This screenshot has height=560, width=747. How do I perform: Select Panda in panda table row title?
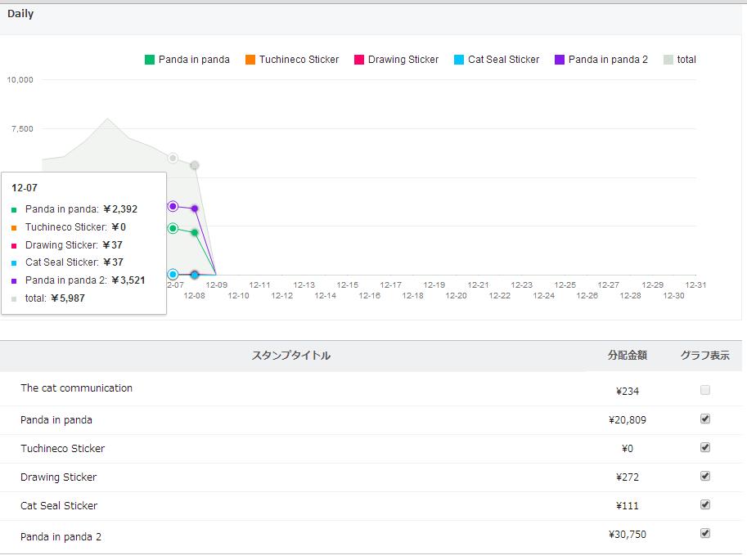(x=56, y=420)
